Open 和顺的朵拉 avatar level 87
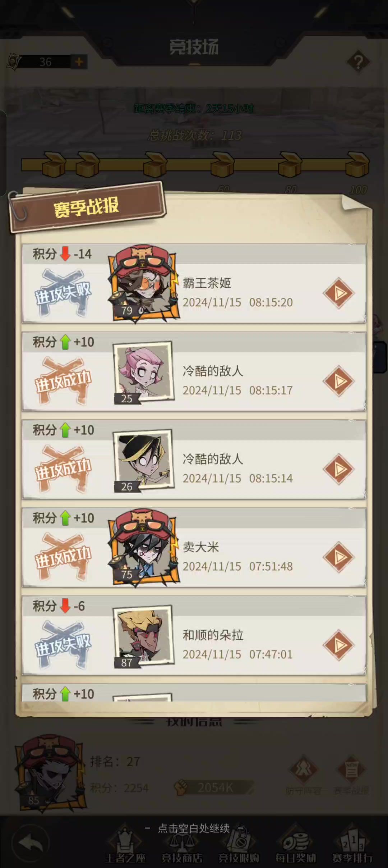Screen dimensions: 388x868 (x=143, y=637)
